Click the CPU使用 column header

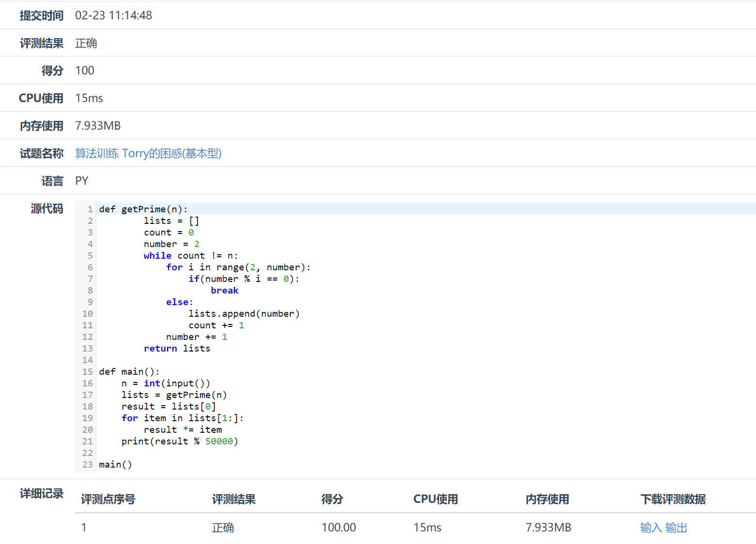(x=436, y=500)
